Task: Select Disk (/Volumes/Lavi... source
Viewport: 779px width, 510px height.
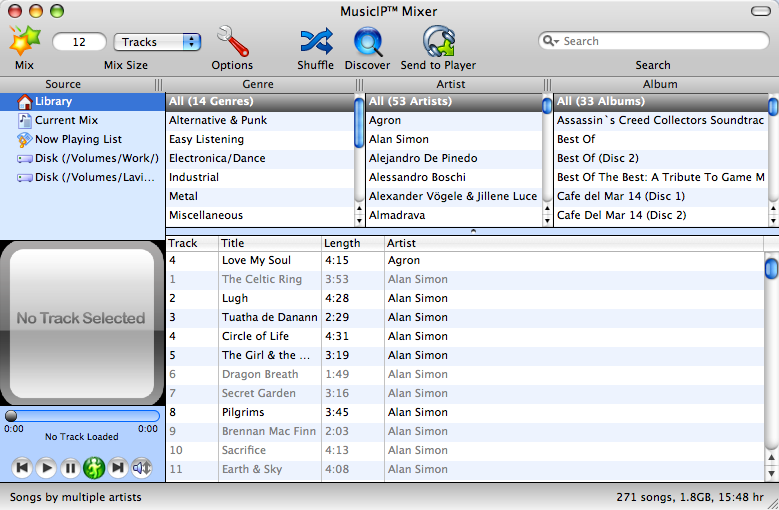Action: (82, 177)
